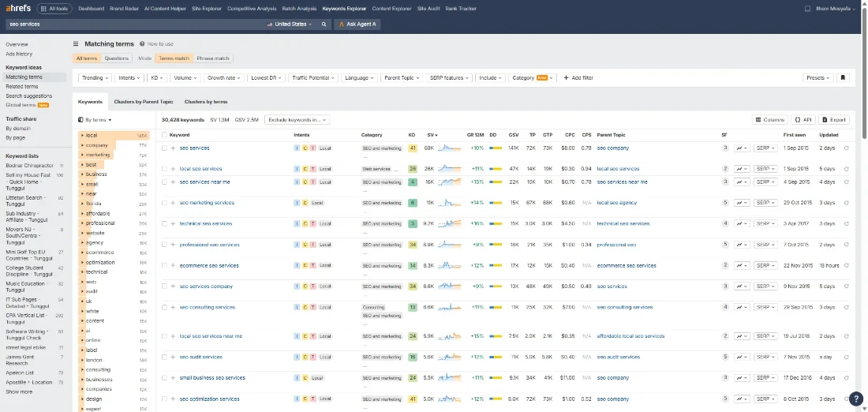Open the Trending filter dropdown
Image resolution: width=868 pixels, height=412 pixels.
[x=95, y=78]
